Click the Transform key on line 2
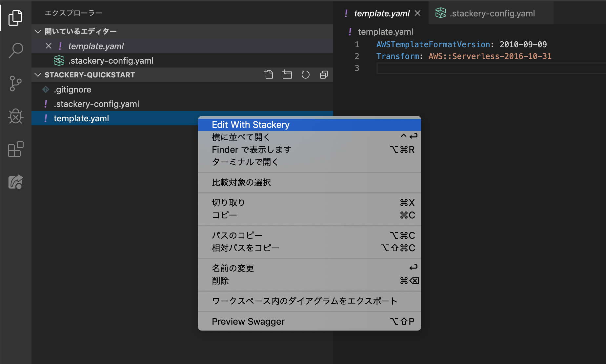The width and height of the screenshot is (606, 364). [397, 56]
